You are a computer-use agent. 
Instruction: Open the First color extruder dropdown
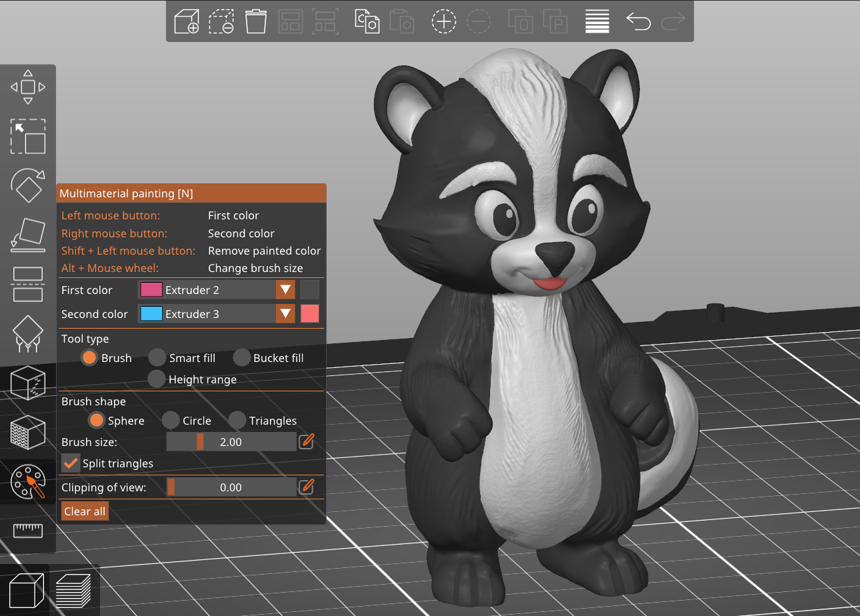coord(217,290)
